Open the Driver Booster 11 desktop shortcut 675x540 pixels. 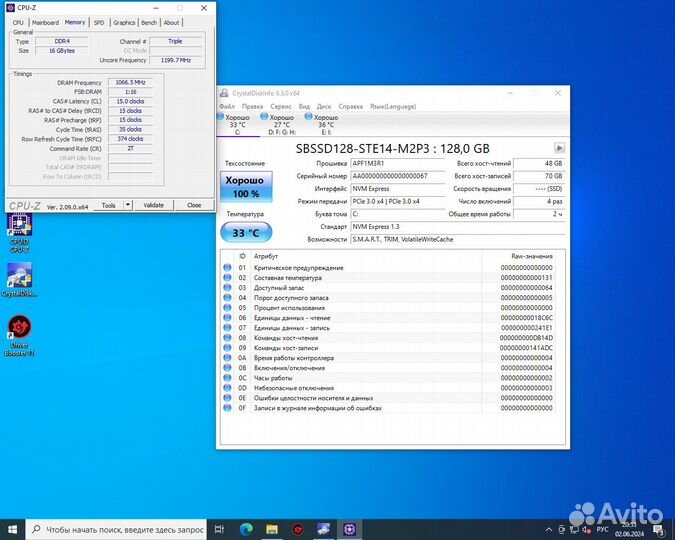(19, 335)
